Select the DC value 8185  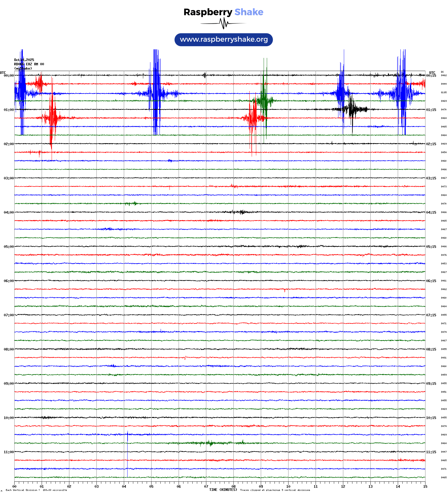point(444,93)
